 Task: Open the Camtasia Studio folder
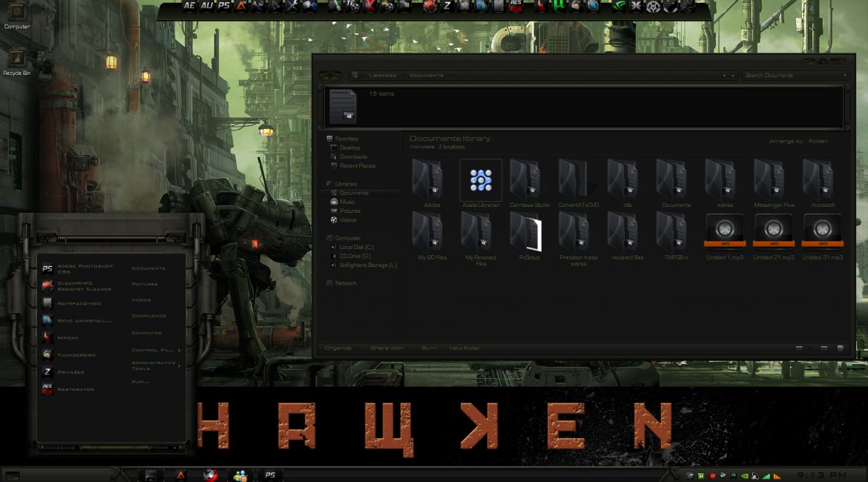coord(530,185)
